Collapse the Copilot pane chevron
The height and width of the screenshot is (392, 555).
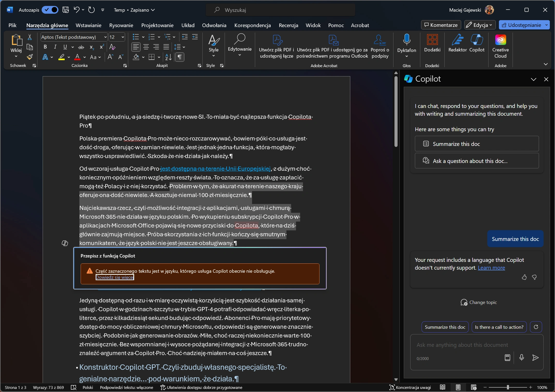pos(534,79)
